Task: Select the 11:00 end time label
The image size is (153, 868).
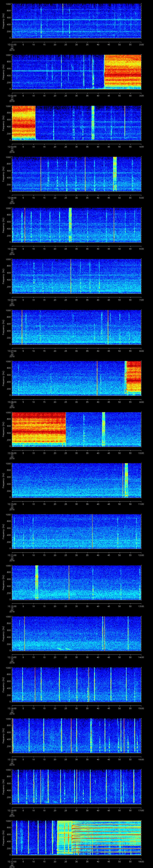Action: coord(141,504)
